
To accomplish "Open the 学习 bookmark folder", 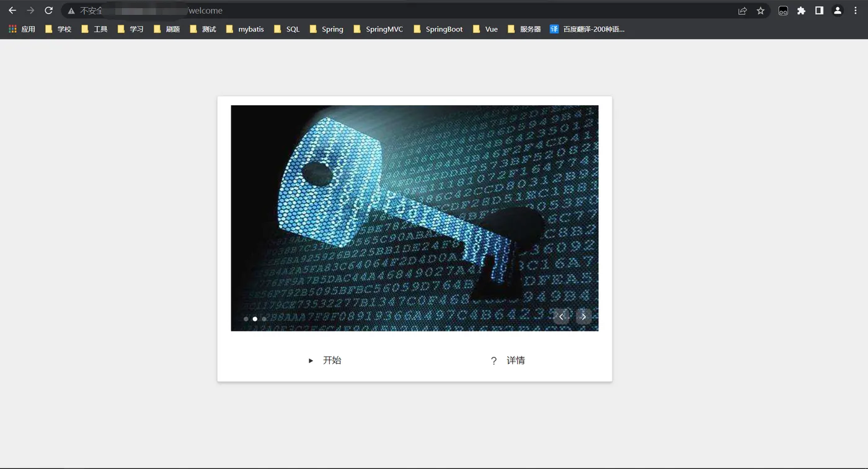I will (130, 29).
